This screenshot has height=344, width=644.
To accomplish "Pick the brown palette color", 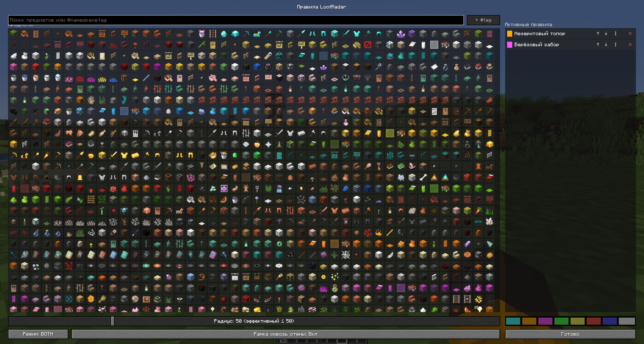I will pos(529,321).
